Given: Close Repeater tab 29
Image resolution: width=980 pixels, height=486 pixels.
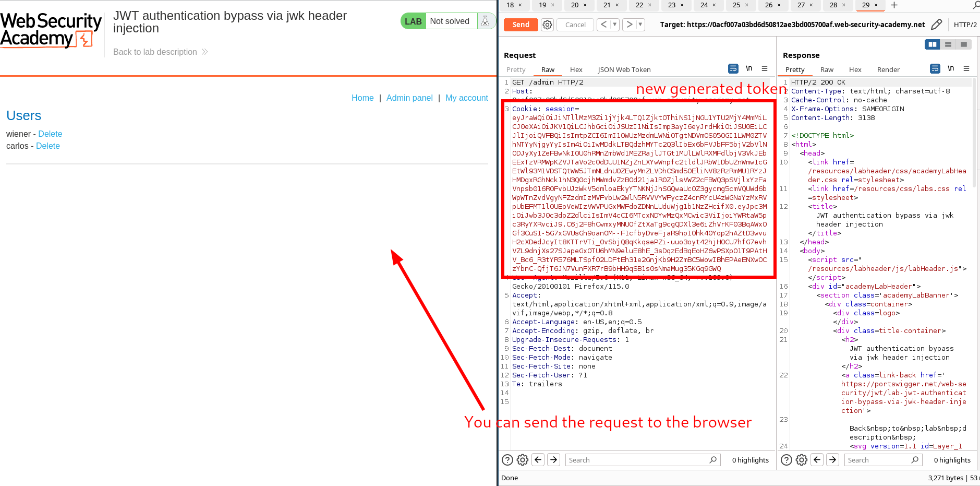Looking at the screenshot, I should pyautogui.click(x=876, y=5).
